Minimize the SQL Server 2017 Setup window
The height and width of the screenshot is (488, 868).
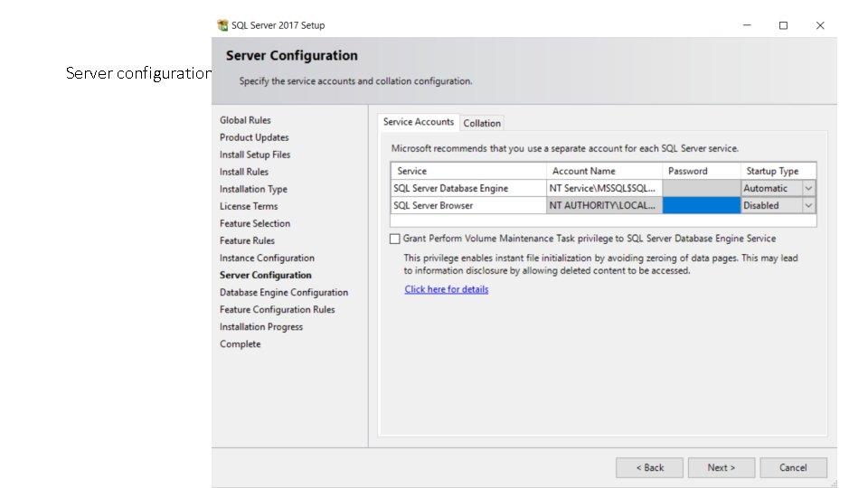[x=747, y=25]
